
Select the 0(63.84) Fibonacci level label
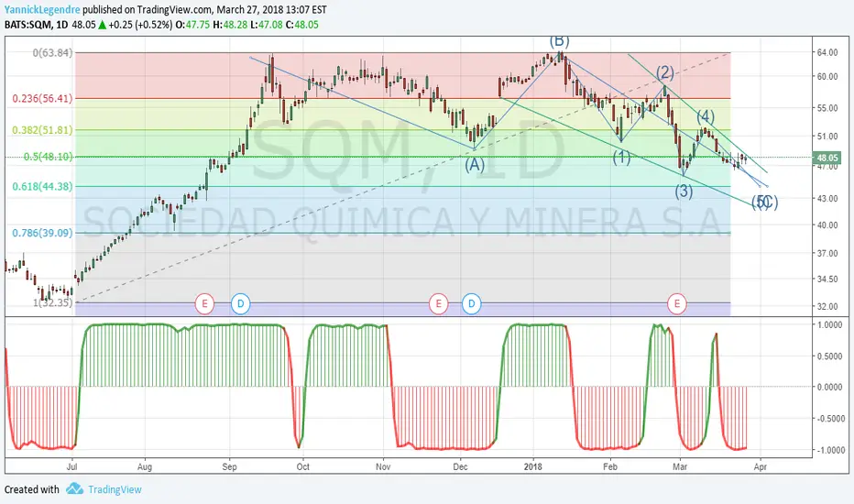(52, 53)
